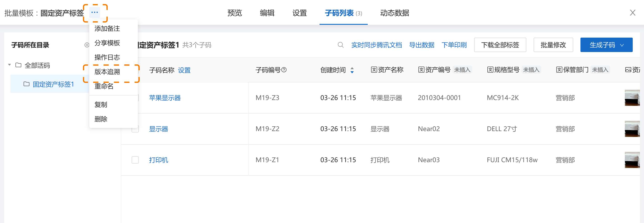644x223 pixels.
Task: Choose 操作日志 in the dropdown menu
Action: pyautogui.click(x=107, y=57)
